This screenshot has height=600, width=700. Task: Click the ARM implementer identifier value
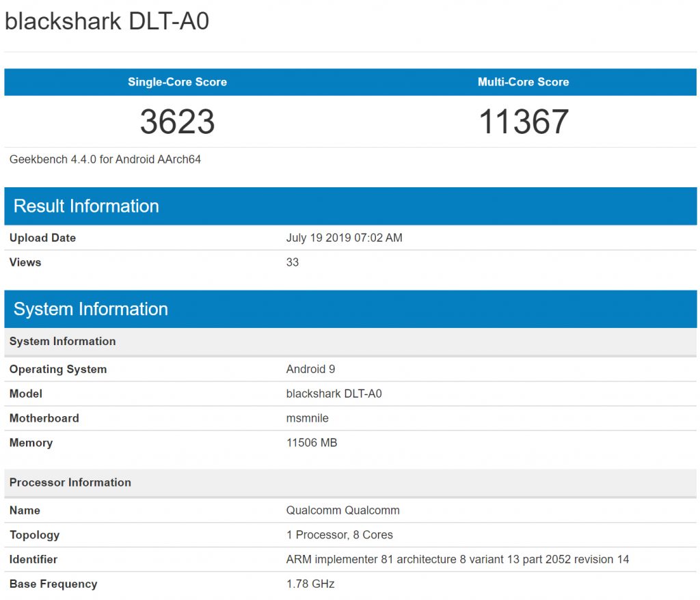pos(457,560)
